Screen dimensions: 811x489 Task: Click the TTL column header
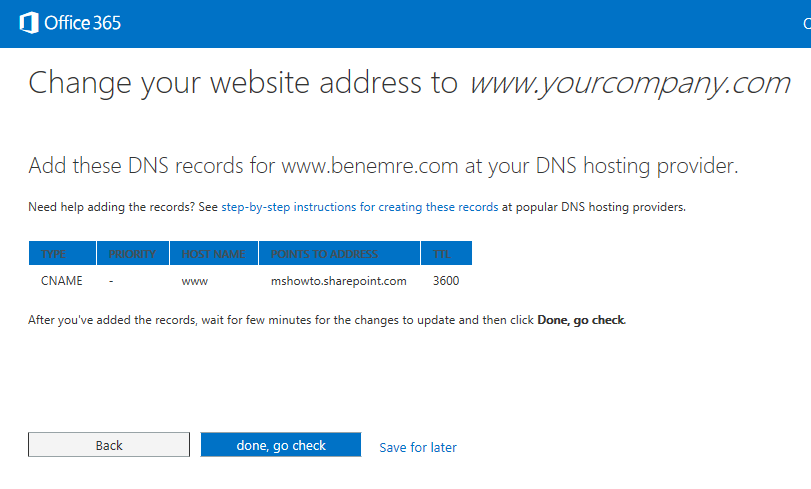click(446, 254)
